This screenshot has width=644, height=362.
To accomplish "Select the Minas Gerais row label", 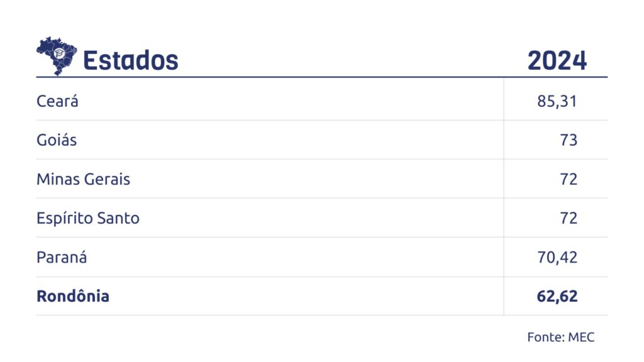I will click(84, 179).
